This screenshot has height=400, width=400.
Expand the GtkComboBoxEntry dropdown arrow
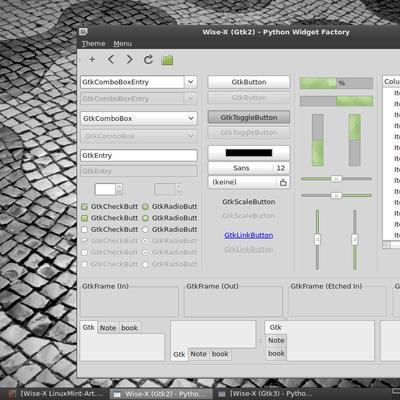(191, 82)
